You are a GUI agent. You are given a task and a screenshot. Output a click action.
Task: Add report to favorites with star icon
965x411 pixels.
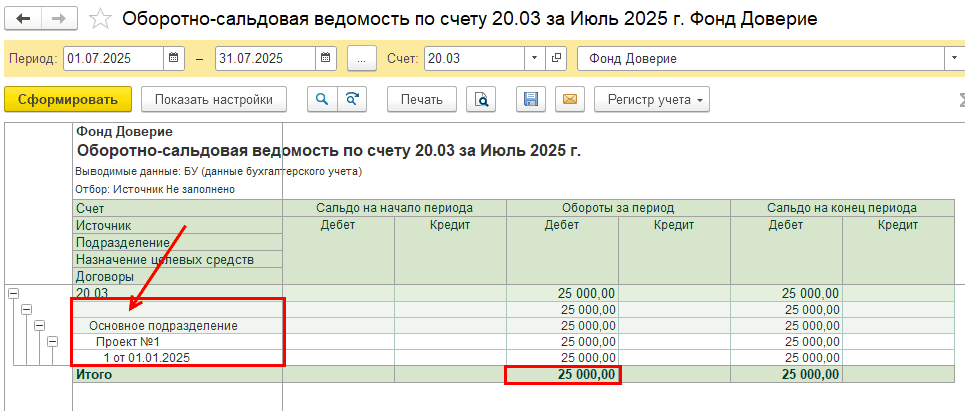[x=100, y=19]
